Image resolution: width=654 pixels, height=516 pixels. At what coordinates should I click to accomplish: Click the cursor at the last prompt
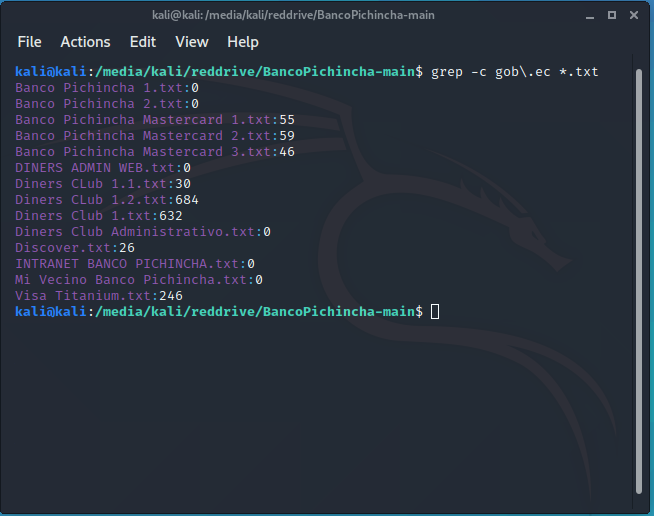[435, 312]
